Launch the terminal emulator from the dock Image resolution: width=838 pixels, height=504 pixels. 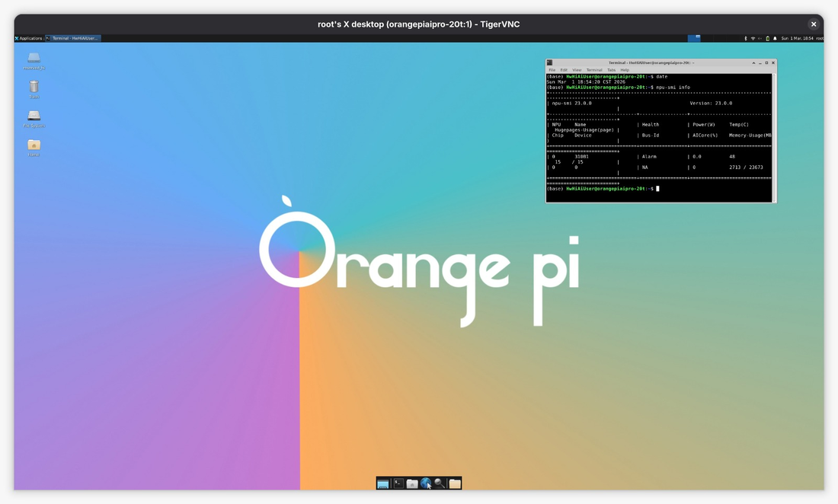(x=397, y=483)
